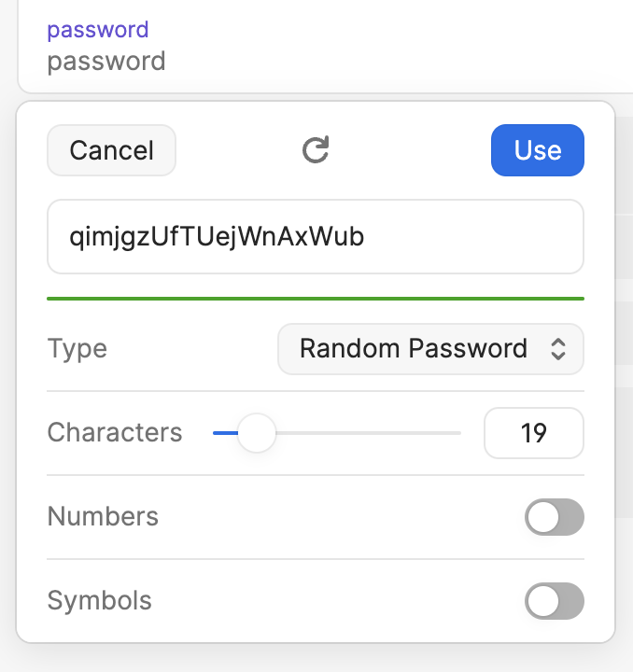
Task: Click the character count field showing 19
Action: point(533,433)
